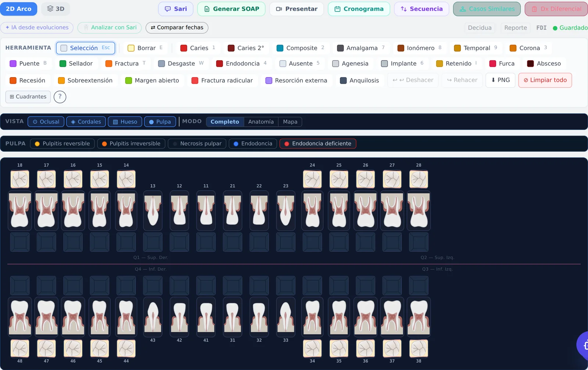Toggle Pulpa view
Screen dimensions: 588x370
pyautogui.click(x=160, y=122)
